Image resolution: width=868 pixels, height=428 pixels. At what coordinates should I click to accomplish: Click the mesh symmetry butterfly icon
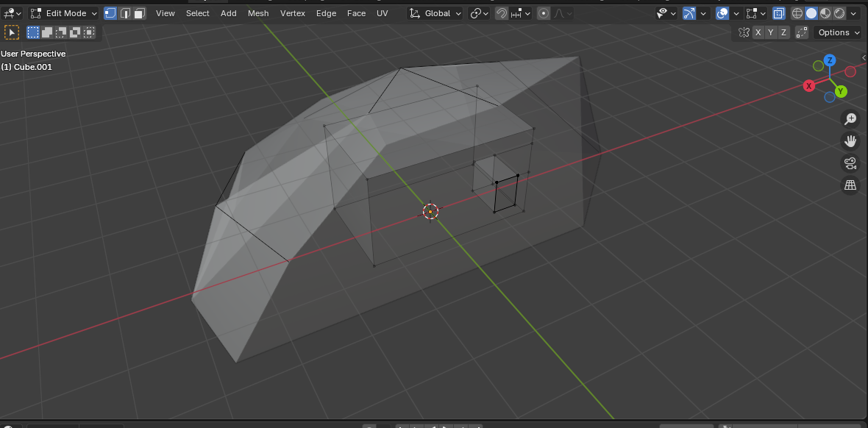point(744,32)
